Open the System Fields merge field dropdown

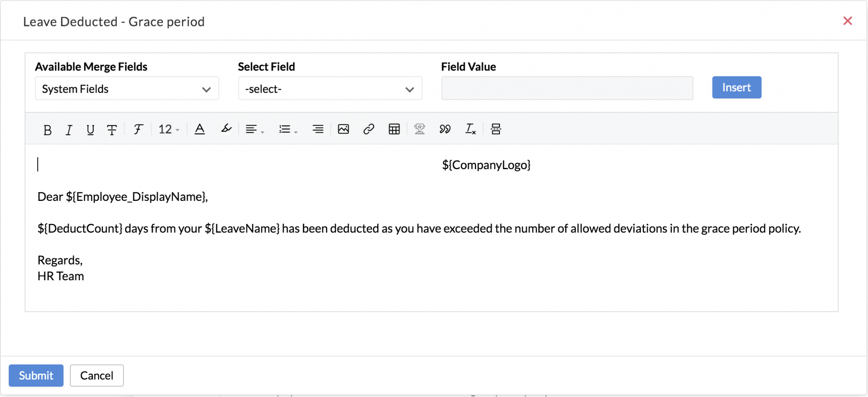(126, 89)
